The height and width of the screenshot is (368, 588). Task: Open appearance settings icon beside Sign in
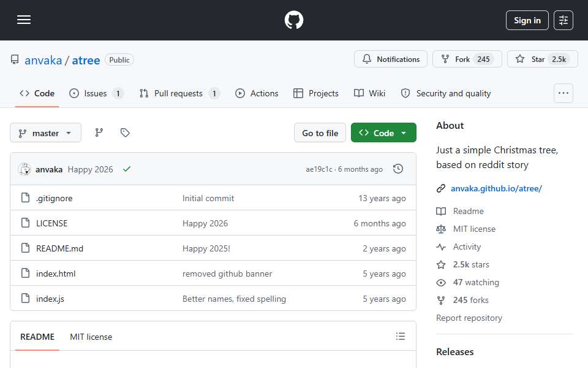[563, 20]
